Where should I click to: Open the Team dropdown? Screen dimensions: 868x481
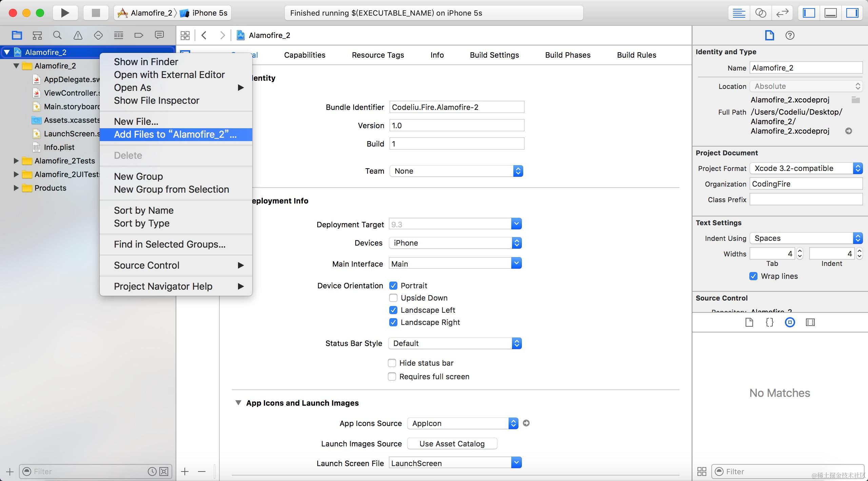coord(456,171)
